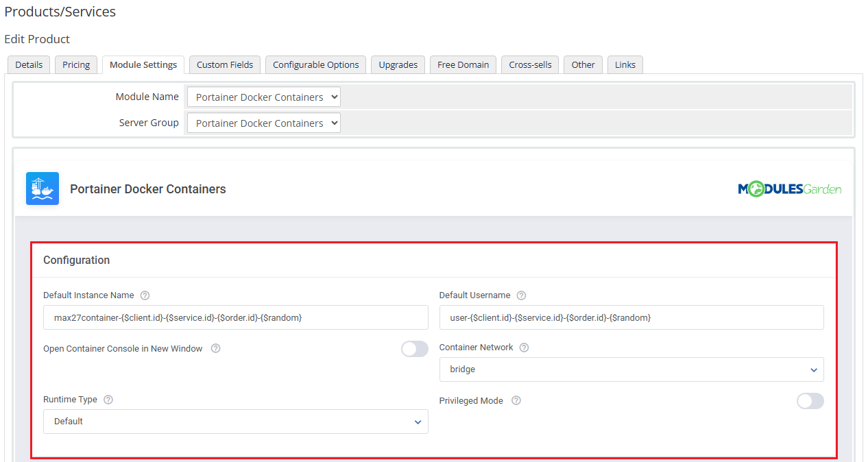
Task: Click the help icon beside Default Username
Action: [x=521, y=295]
